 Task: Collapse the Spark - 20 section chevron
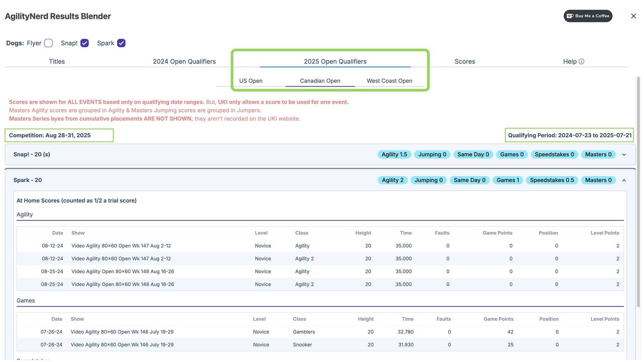[624, 180]
